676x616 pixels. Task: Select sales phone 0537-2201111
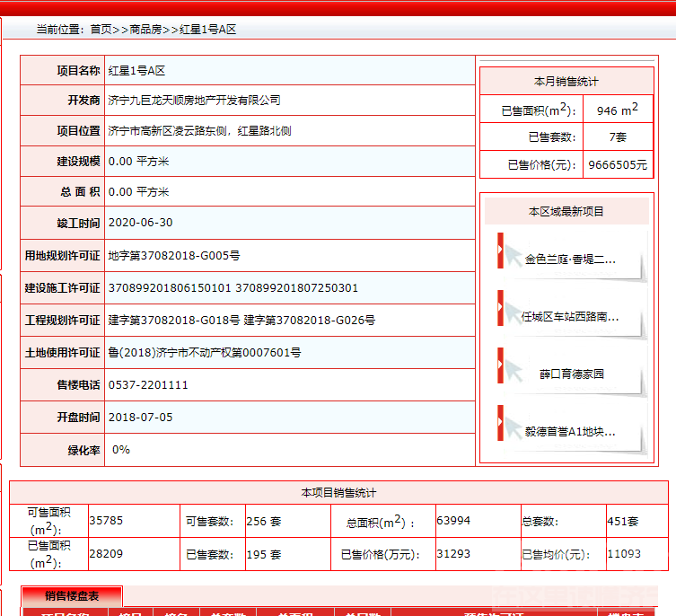pos(148,385)
